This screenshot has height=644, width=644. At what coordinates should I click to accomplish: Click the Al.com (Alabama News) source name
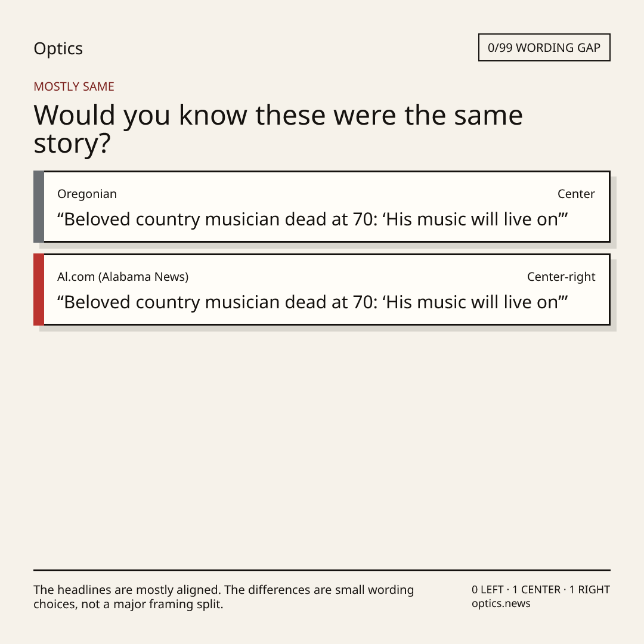pos(123,277)
